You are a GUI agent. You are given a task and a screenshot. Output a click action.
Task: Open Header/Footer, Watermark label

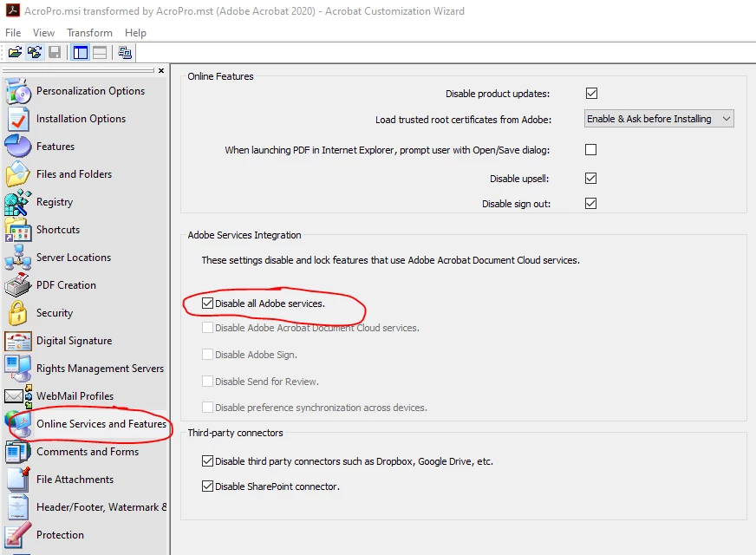click(x=101, y=507)
